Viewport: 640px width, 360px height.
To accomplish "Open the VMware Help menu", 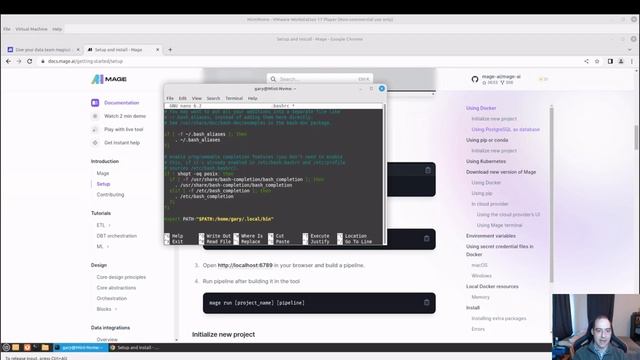I will click(x=57, y=29).
